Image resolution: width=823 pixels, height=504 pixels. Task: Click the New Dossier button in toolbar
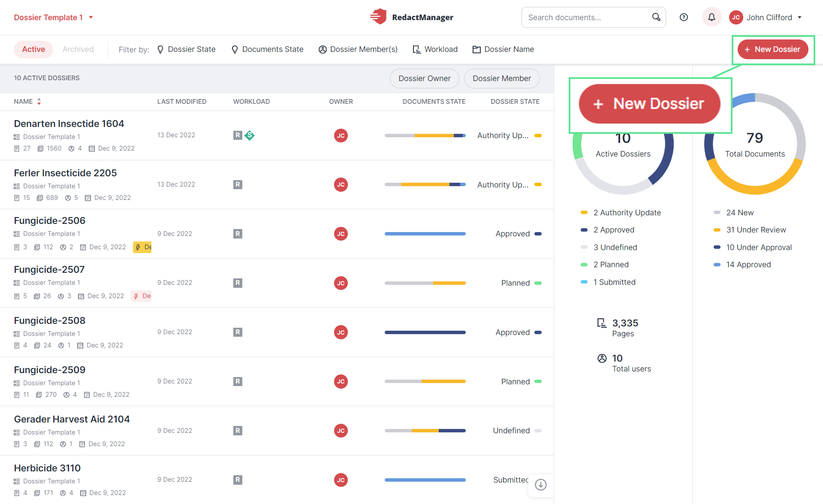coord(773,49)
